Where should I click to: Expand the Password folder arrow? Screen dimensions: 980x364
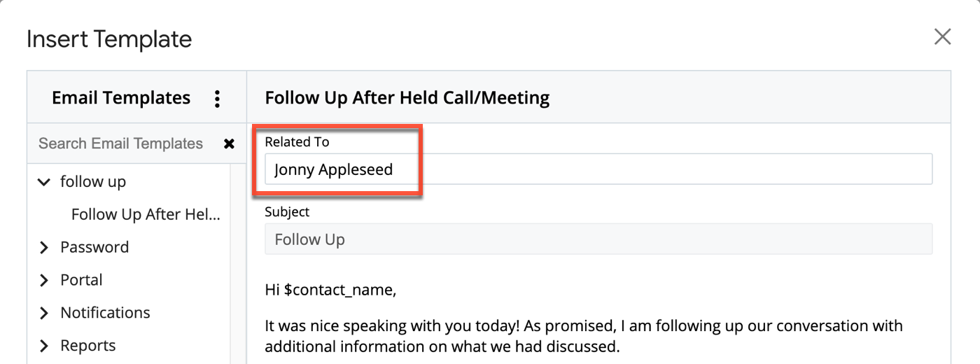point(44,247)
